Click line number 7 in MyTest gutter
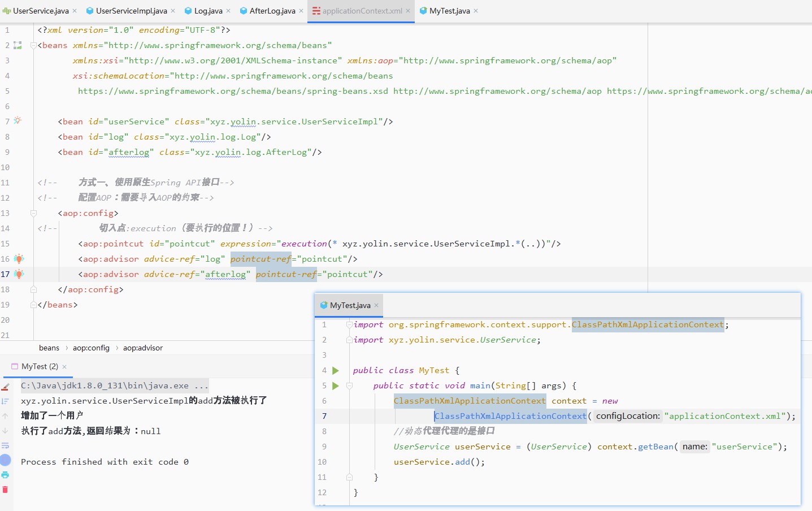The image size is (812, 511). (x=324, y=416)
